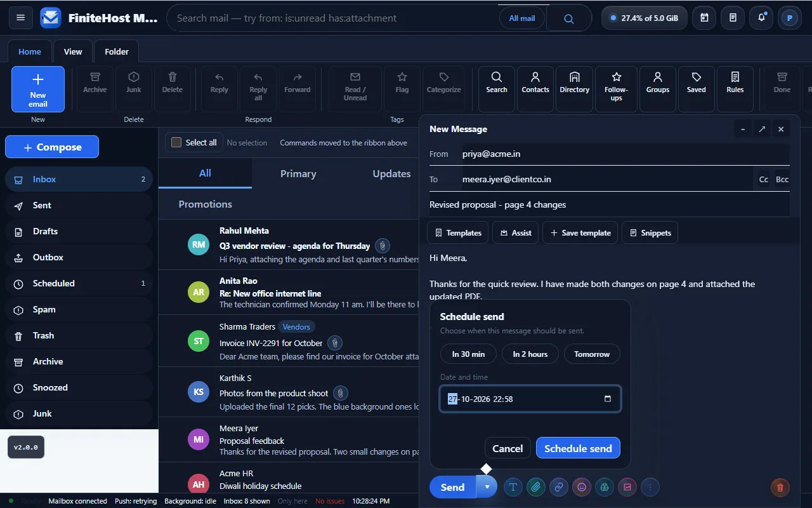Open the calendar picker in date field
Screen dimensions: 812x508
[x=608, y=399]
